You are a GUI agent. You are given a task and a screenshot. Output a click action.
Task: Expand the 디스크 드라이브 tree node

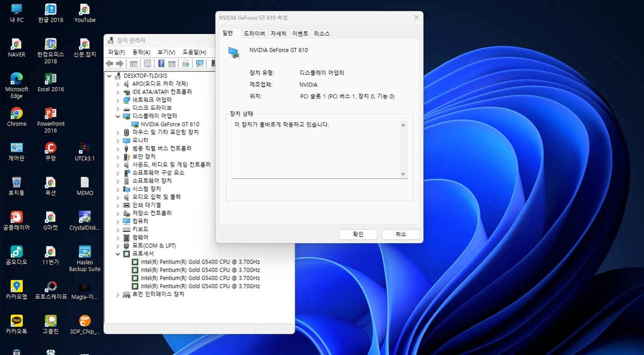coord(118,108)
